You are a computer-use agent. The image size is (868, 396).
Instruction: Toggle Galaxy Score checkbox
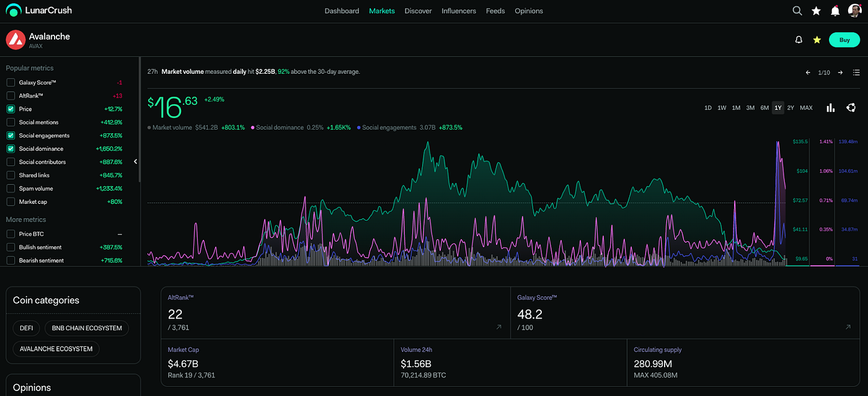(11, 82)
